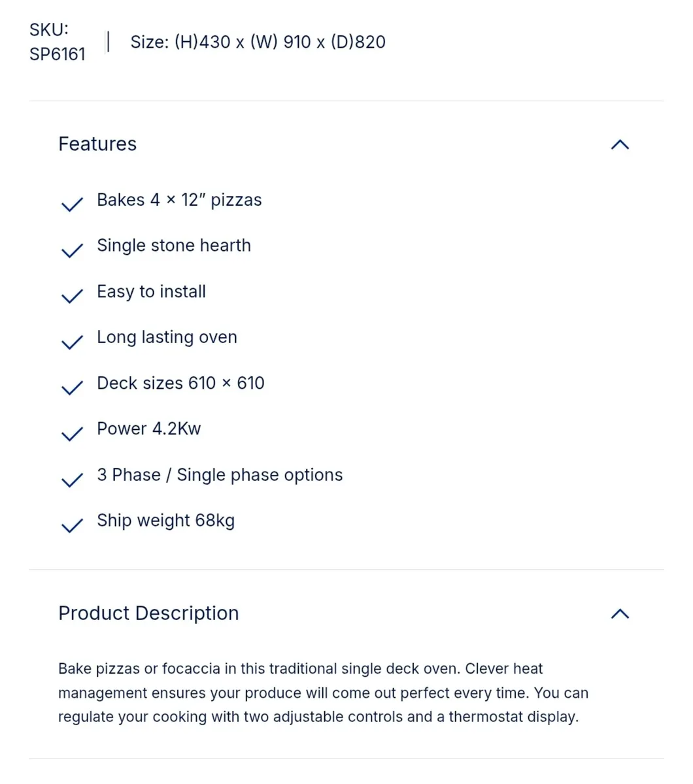Click checkmark beside Deck sizes 610 × 610
The height and width of the screenshot is (784, 693).
[x=72, y=387]
